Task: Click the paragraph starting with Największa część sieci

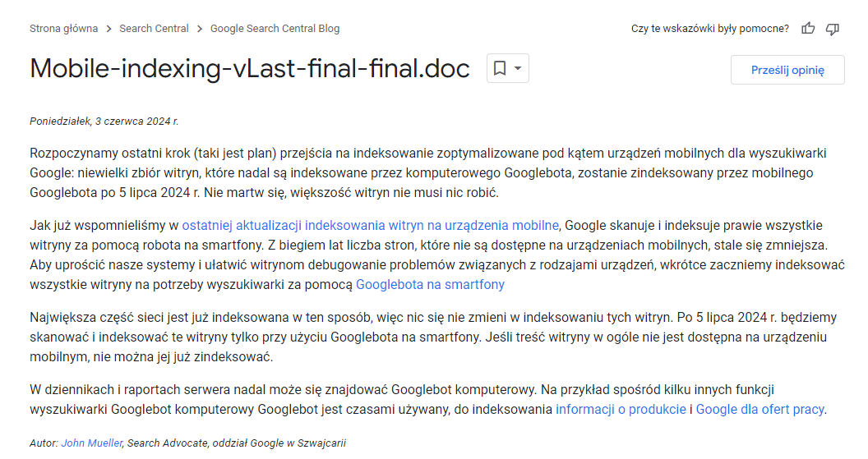Action: tap(427, 337)
